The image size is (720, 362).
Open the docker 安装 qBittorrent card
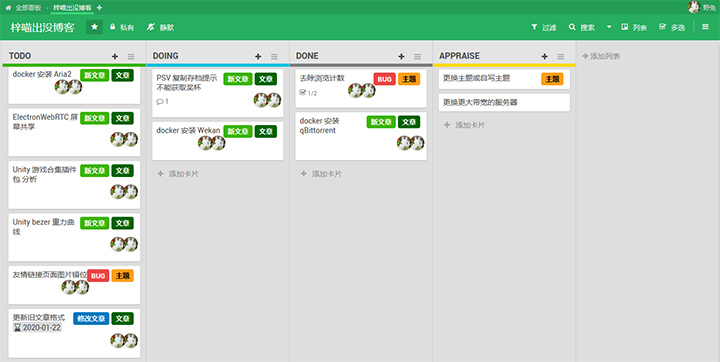pyautogui.click(x=361, y=136)
